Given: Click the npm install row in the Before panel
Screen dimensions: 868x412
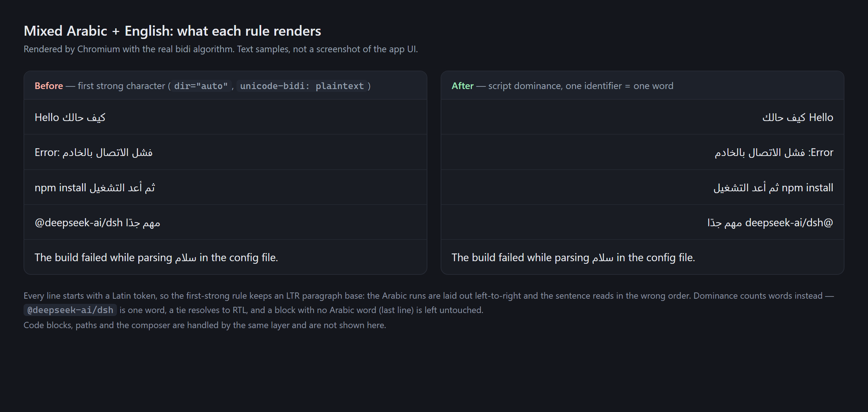Looking at the screenshot, I should click(x=225, y=187).
